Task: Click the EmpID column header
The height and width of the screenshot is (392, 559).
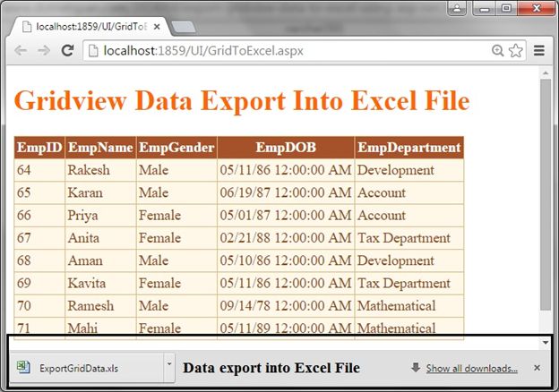Action: coord(39,148)
